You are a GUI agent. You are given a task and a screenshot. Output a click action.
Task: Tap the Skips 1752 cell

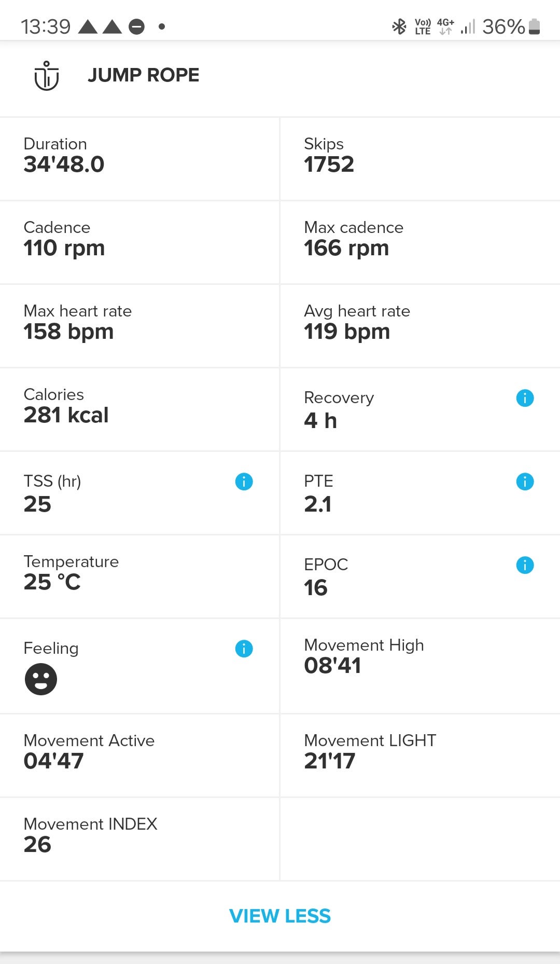coord(420,159)
